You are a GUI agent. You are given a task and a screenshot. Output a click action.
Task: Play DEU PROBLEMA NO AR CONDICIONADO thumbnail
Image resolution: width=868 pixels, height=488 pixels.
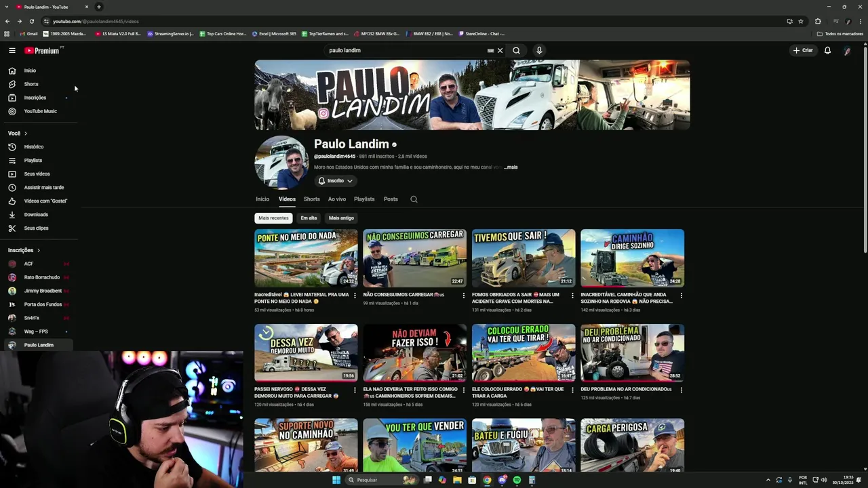pyautogui.click(x=632, y=352)
